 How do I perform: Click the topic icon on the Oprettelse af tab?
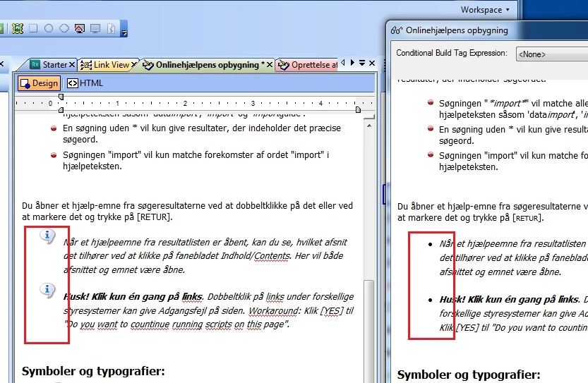tap(284, 65)
